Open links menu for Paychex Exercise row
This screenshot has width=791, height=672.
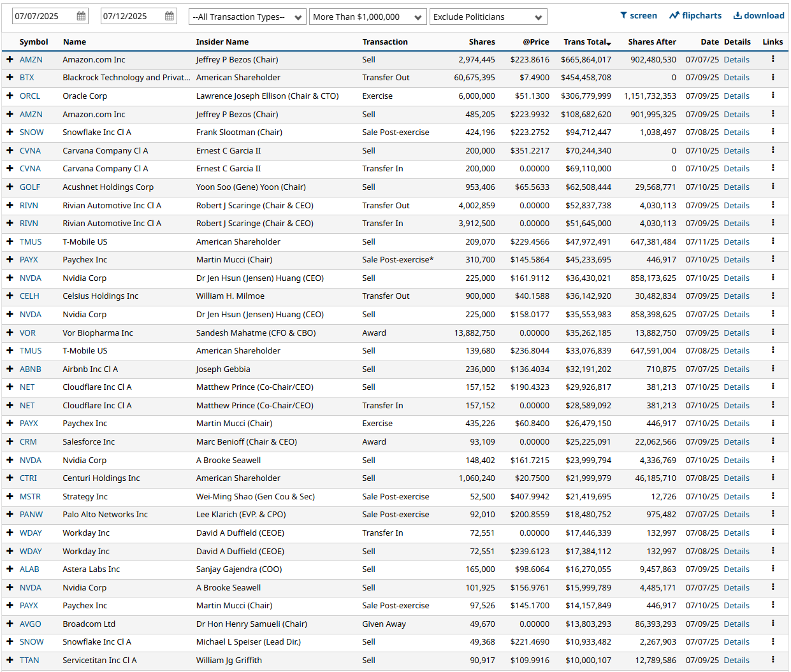[773, 423]
